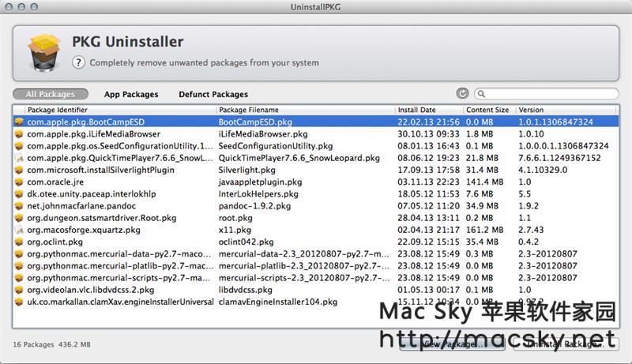Click package icon for uk.co.markallan.clamXav row
This screenshot has height=364, width=632.
click(19, 302)
